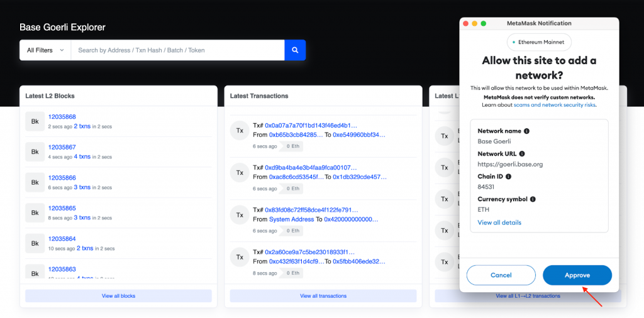Image resolution: width=644 pixels, height=318 pixels.
Task: Click the Base Goerli Explorer title
Action: point(62,28)
